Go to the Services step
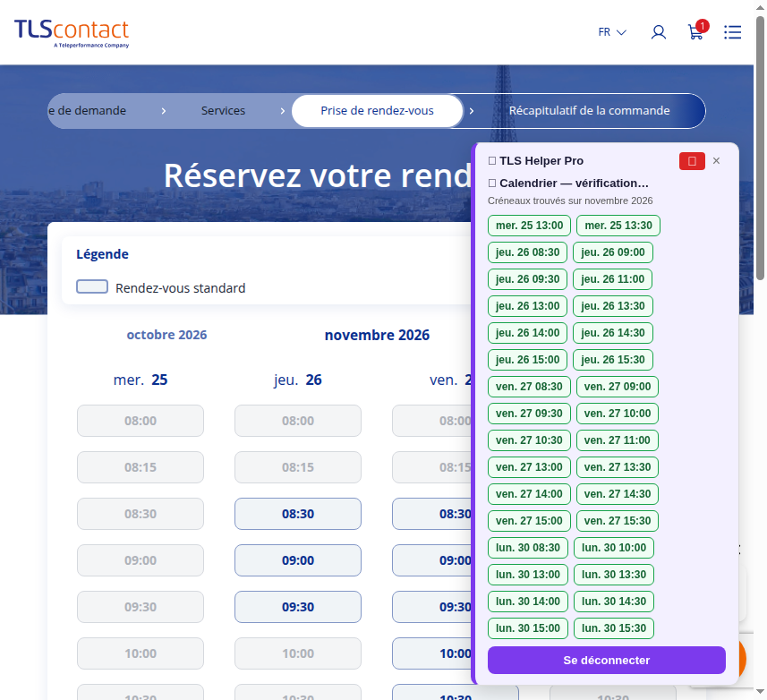 (223, 111)
